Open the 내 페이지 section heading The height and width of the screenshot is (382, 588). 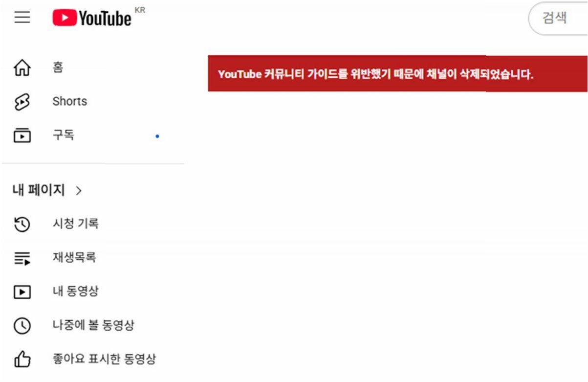tap(39, 190)
